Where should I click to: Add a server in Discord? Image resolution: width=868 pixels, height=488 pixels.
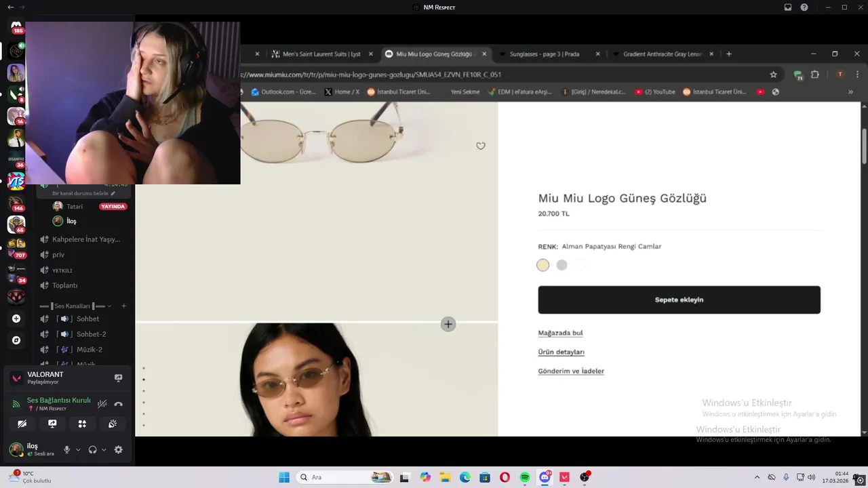pyautogui.click(x=16, y=319)
